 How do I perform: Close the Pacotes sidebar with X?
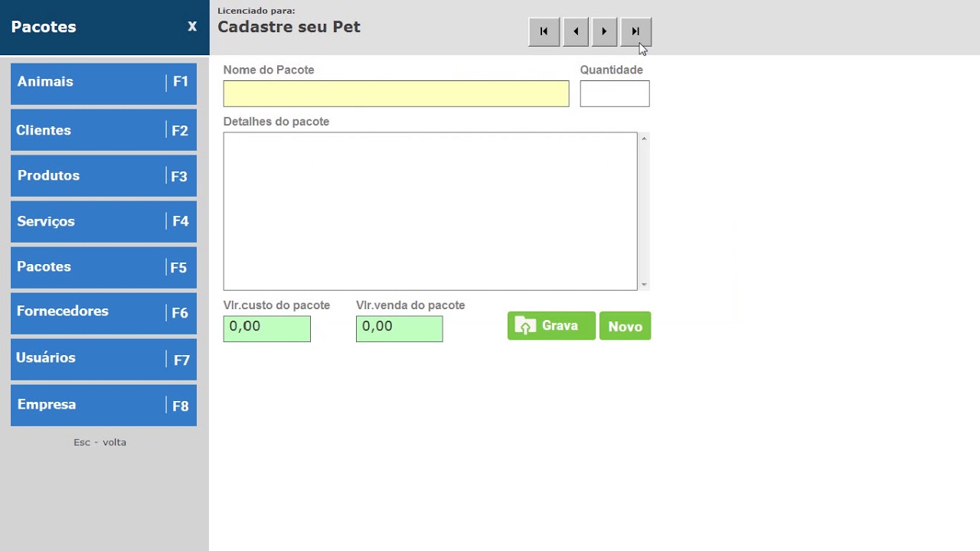192,27
